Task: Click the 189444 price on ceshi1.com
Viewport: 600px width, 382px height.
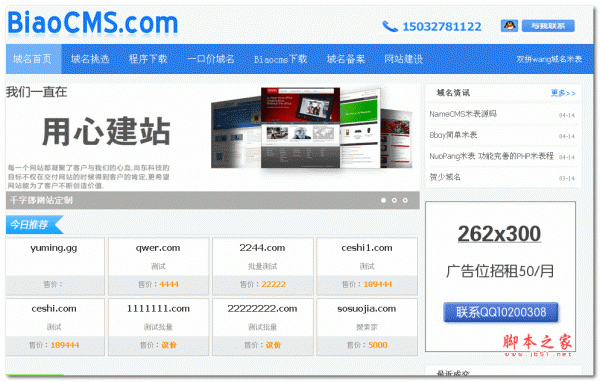Action: coord(378,284)
